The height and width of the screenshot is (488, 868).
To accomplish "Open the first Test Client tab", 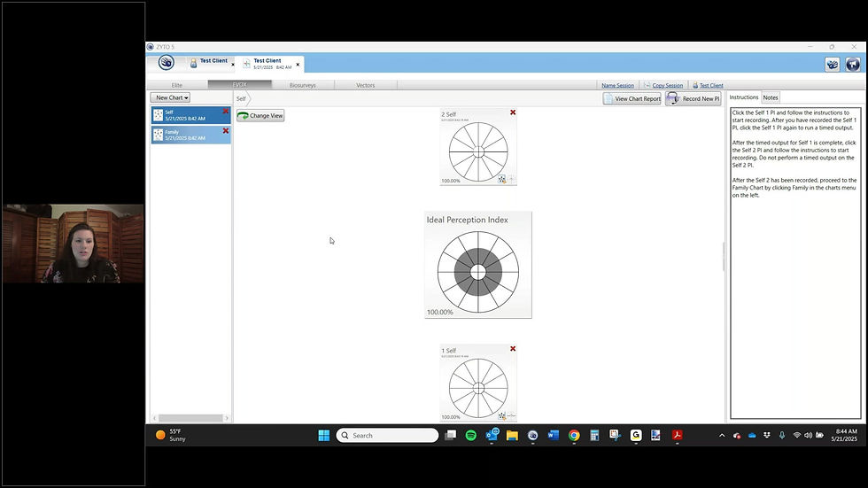I will (208, 63).
